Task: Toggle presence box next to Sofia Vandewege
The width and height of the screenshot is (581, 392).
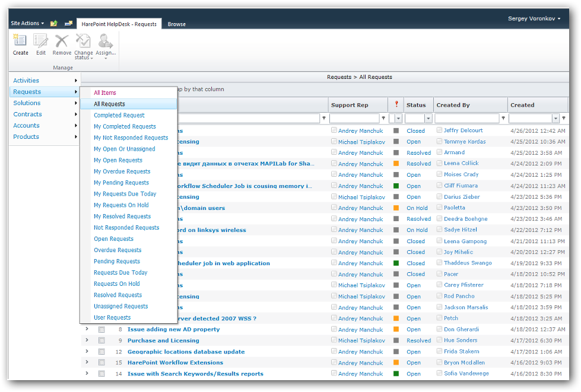Action: pos(439,373)
